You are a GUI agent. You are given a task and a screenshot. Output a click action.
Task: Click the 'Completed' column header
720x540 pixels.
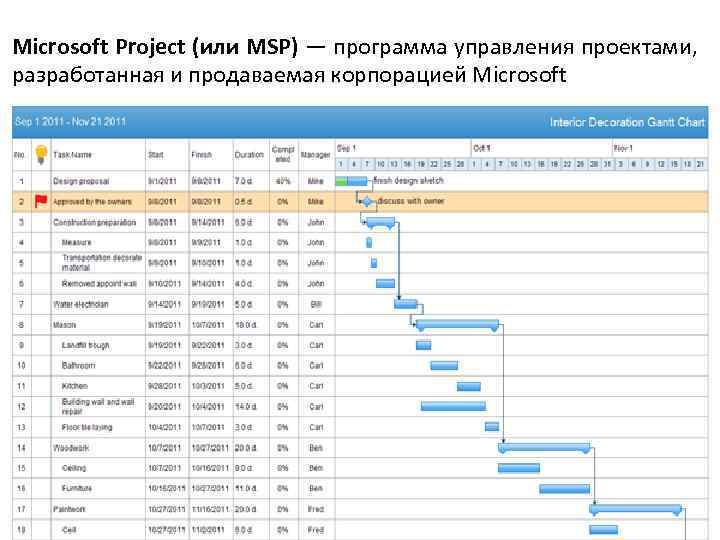point(283,154)
